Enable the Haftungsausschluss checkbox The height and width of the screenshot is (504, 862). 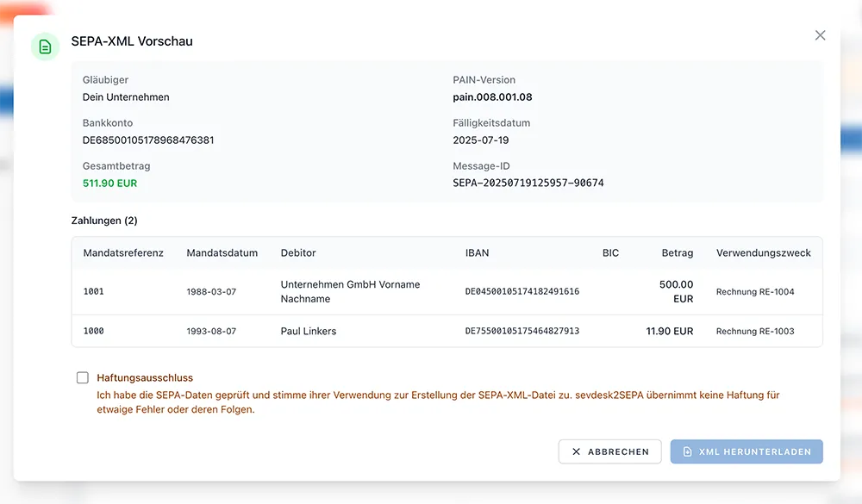[83, 377]
